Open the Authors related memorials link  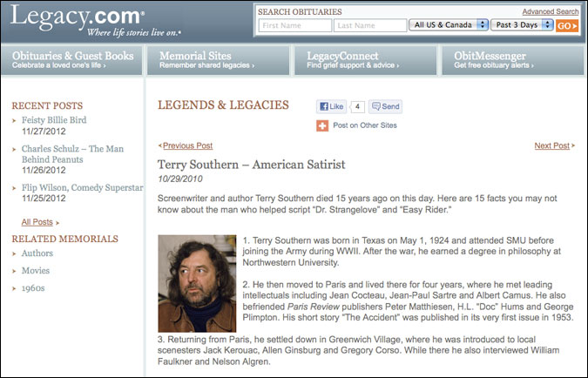click(38, 253)
